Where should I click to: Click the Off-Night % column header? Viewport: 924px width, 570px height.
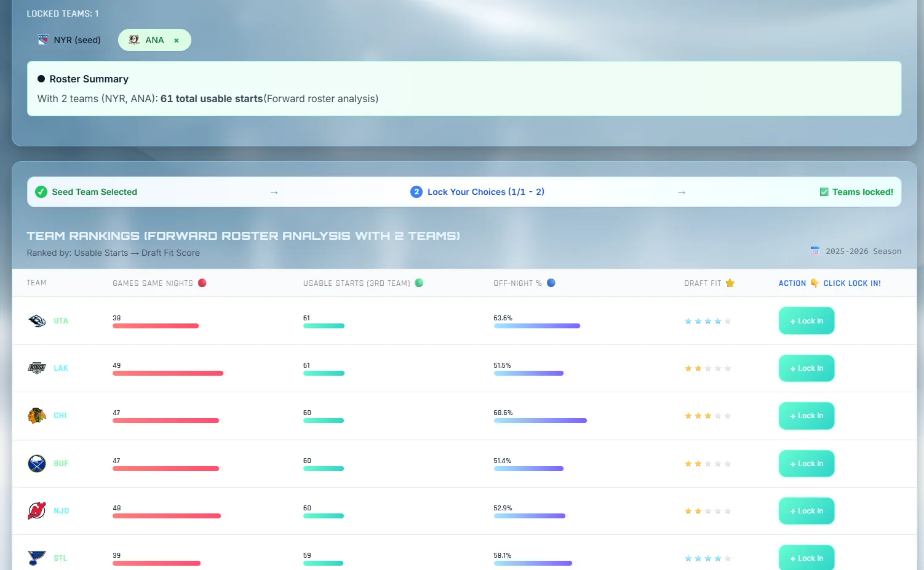tap(518, 283)
